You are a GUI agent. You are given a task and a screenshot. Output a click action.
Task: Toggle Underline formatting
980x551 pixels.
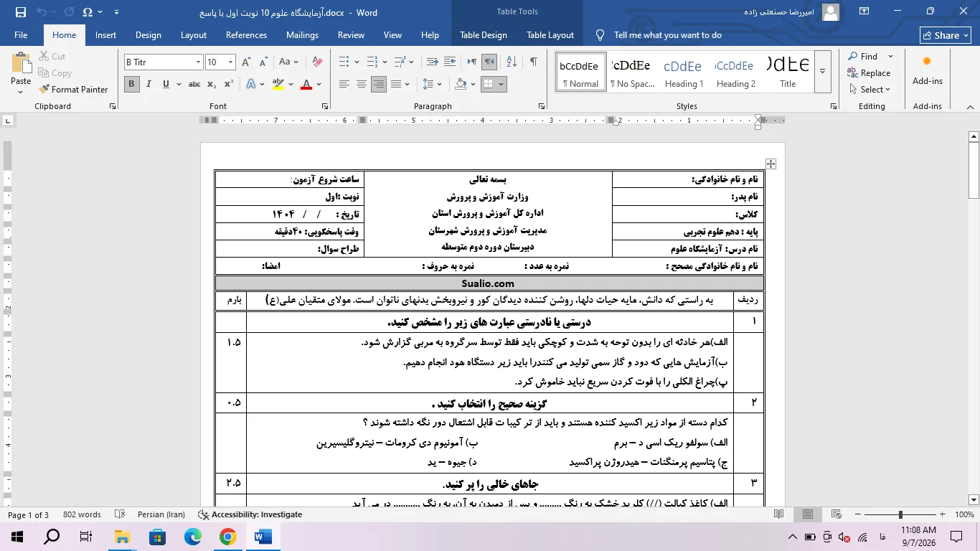tap(166, 84)
